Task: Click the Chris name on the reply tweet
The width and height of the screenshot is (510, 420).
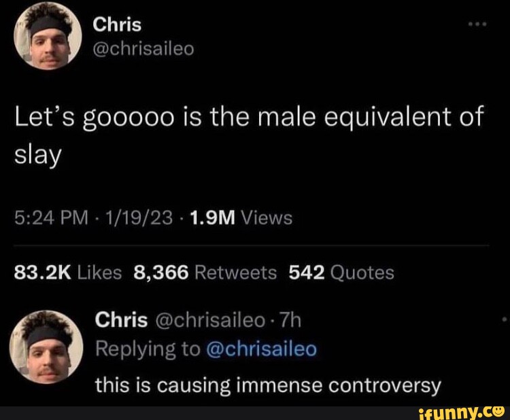Action: (121, 320)
